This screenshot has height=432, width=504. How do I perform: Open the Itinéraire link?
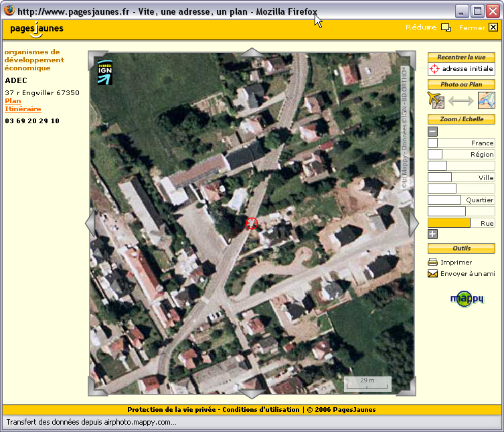click(x=23, y=109)
